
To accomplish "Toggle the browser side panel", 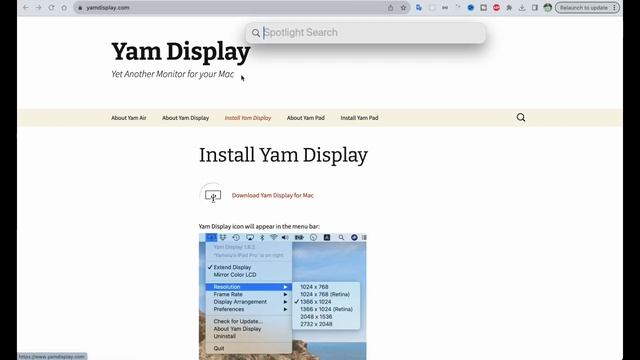I will [x=535, y=8].
